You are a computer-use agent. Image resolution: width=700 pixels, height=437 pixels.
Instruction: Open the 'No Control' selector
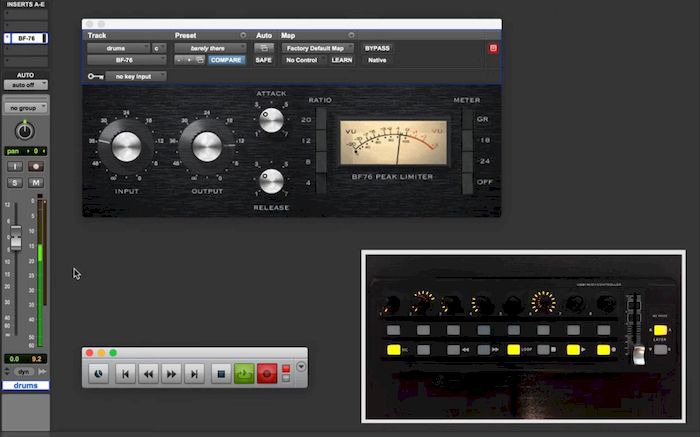(304, 60)
